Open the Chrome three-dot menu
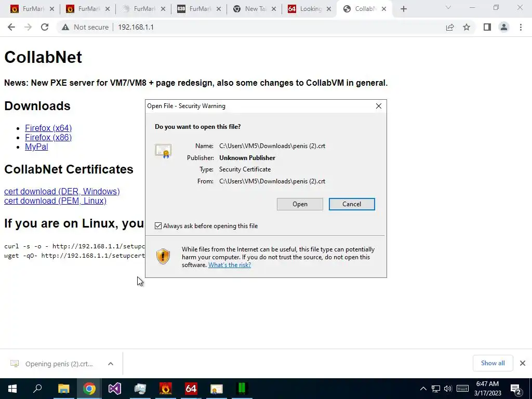The image size is (532, 399). [521, 27]
